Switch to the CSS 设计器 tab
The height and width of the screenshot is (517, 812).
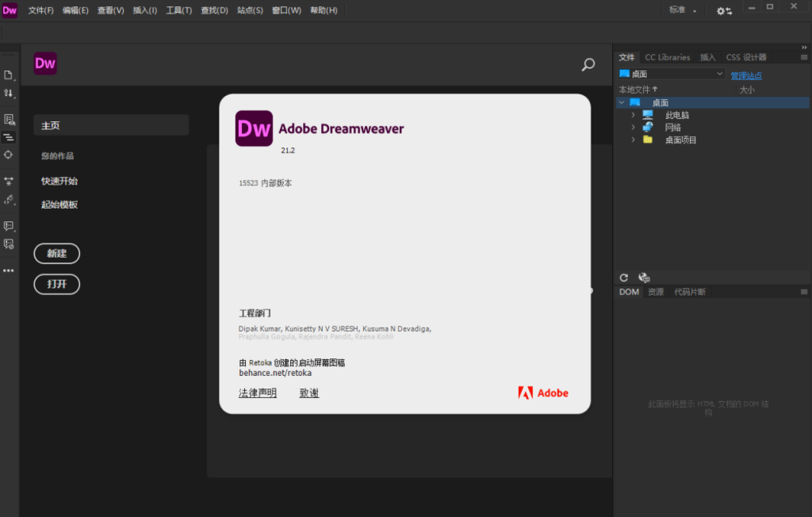pyautogui.click(x=746, y=57)
